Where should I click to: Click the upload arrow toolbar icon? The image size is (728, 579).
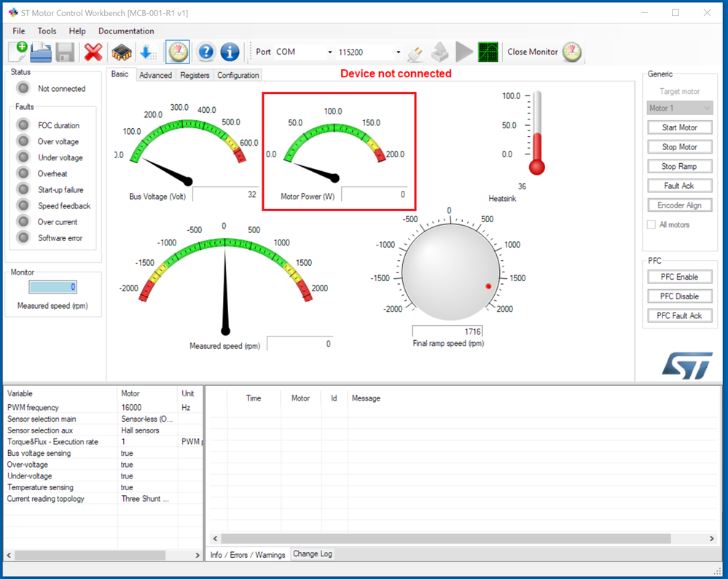point(439,52)
